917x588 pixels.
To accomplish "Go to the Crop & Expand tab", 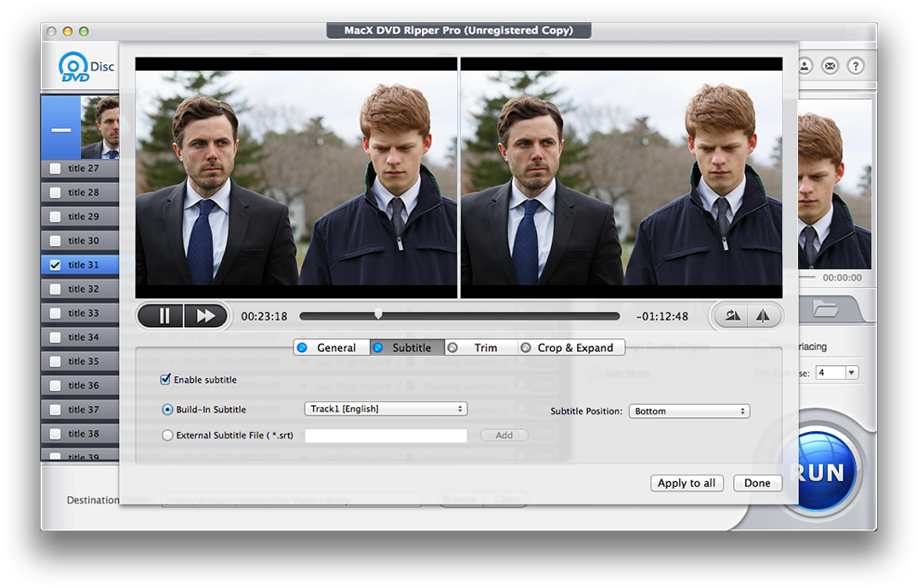I will 571,347.
